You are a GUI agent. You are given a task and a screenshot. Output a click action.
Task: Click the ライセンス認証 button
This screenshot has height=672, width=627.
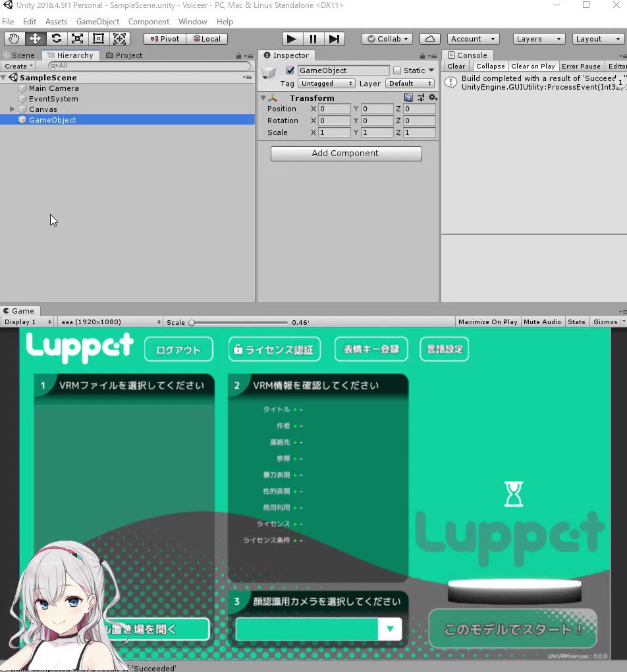[274, 350]
